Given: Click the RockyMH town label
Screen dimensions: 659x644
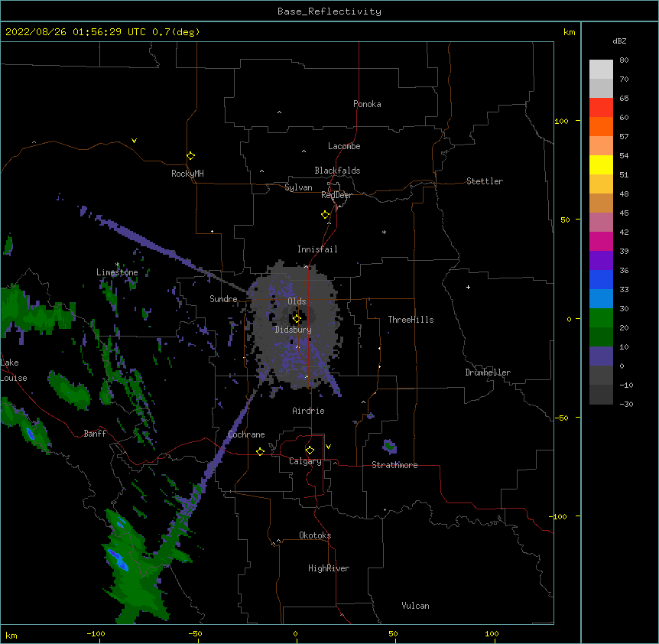Looking at the screenshot, I should tap(187, 174).
